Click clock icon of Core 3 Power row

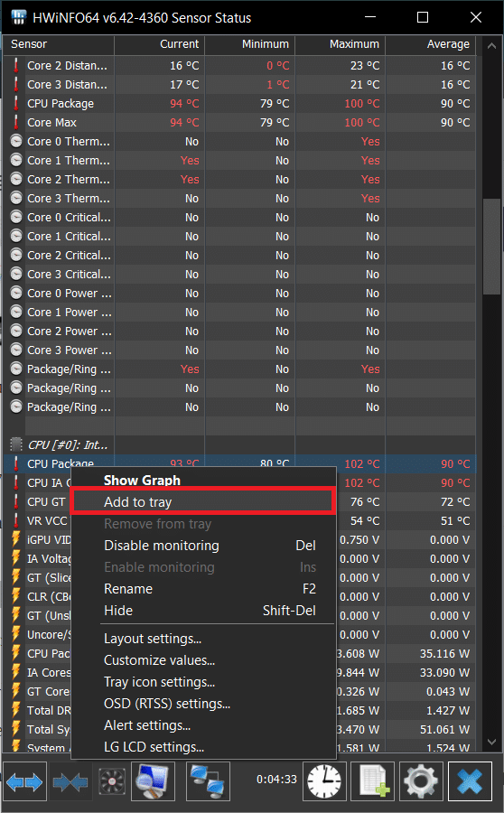[x=16, y=350]
